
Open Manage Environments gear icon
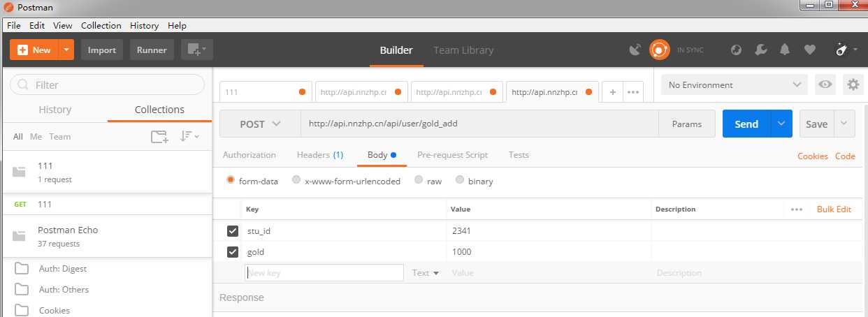pos(853,84)
